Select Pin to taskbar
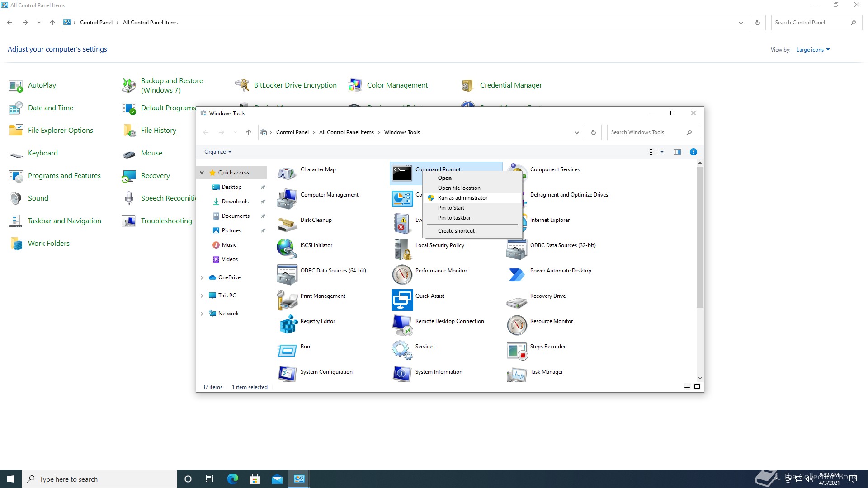868x488 pixels. pyautogui.click(x=472, y=218)
